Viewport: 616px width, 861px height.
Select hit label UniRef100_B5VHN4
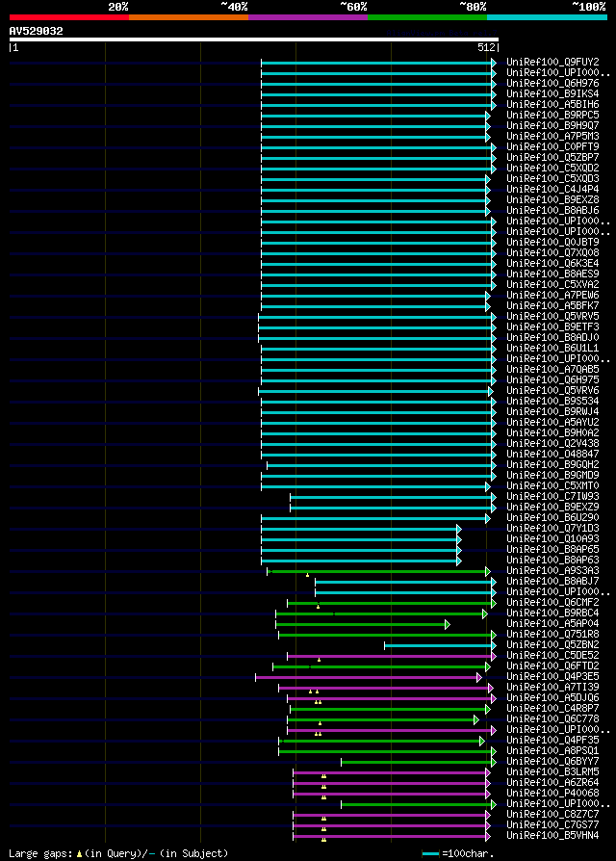pyautogui.click(x=552, y=836)
